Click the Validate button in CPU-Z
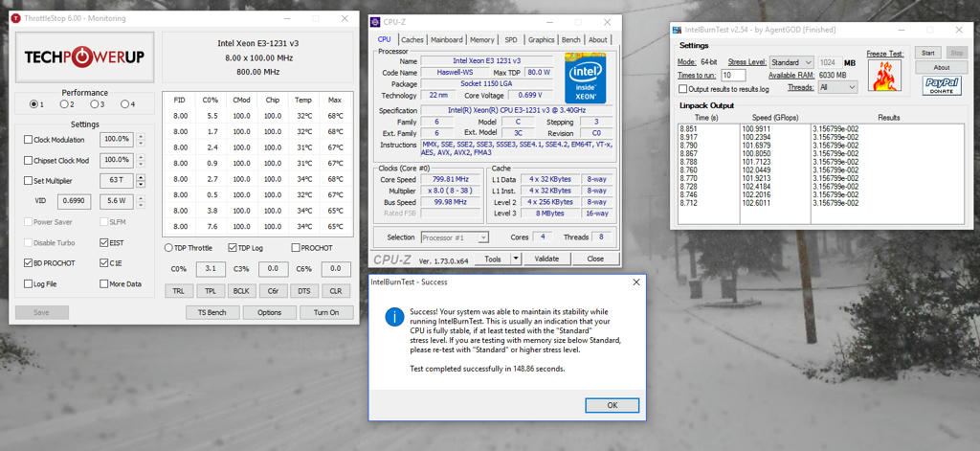The image size is (980, 451). (x=546, y=259)
